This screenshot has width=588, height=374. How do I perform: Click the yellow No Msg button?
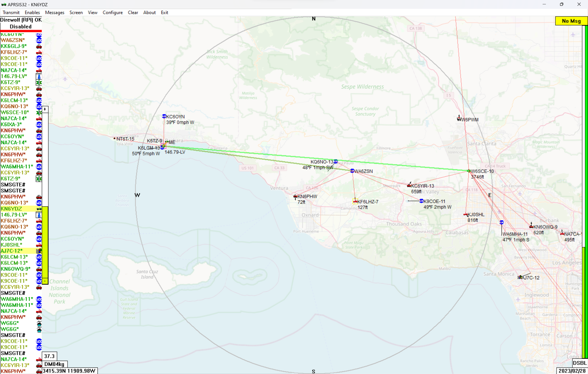(571, 21)
